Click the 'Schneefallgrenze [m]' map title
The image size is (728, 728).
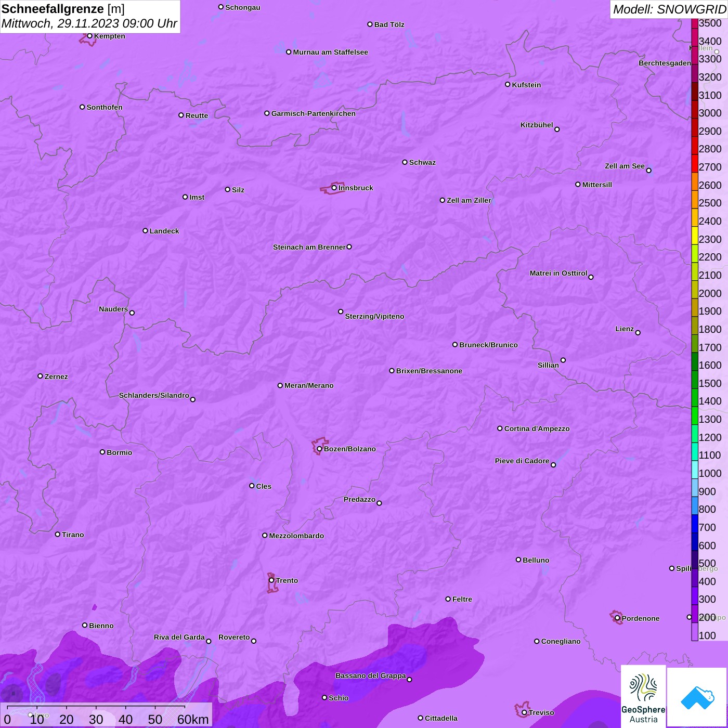63,9
